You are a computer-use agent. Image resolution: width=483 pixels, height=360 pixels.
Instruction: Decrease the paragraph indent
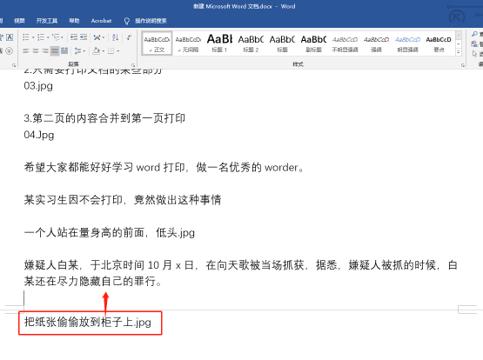point(74,37)
